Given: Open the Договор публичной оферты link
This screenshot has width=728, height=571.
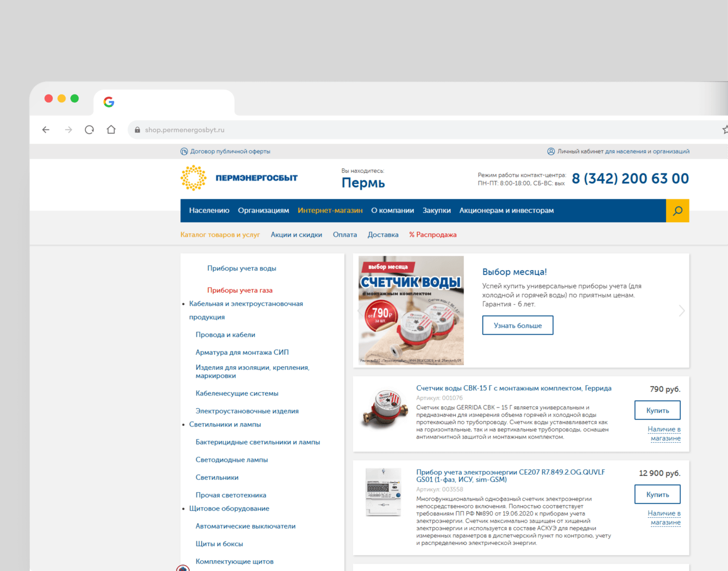Looking at the screenshot, I should point(230,151).
